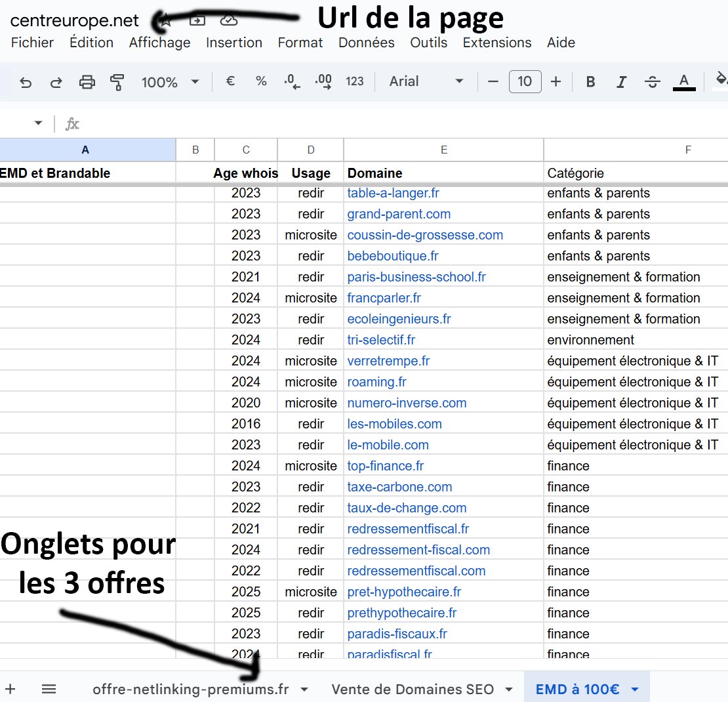Image resolution: width=728 pixels, height=702 pixels.
Task: Open the Insertion menu
Action: (x=234, y=43)
